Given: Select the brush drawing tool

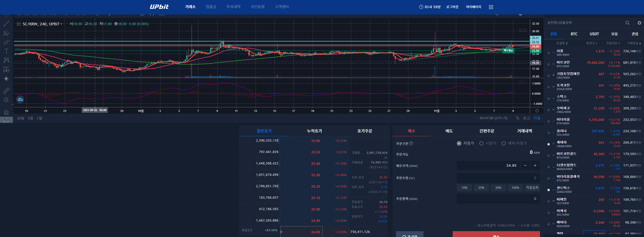Looking at the screenshot, I should click(x=6, y=42).
